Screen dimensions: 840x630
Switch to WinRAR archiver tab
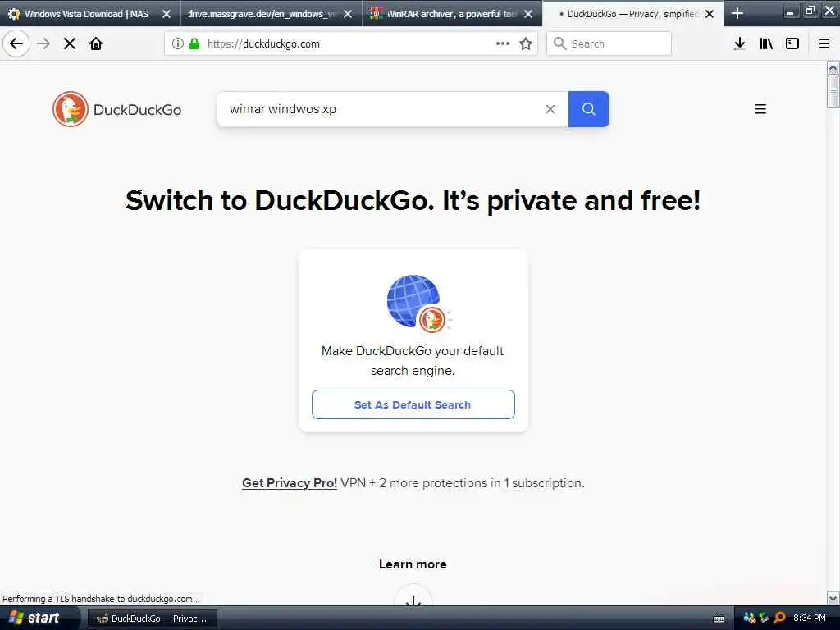pos(452,13)
